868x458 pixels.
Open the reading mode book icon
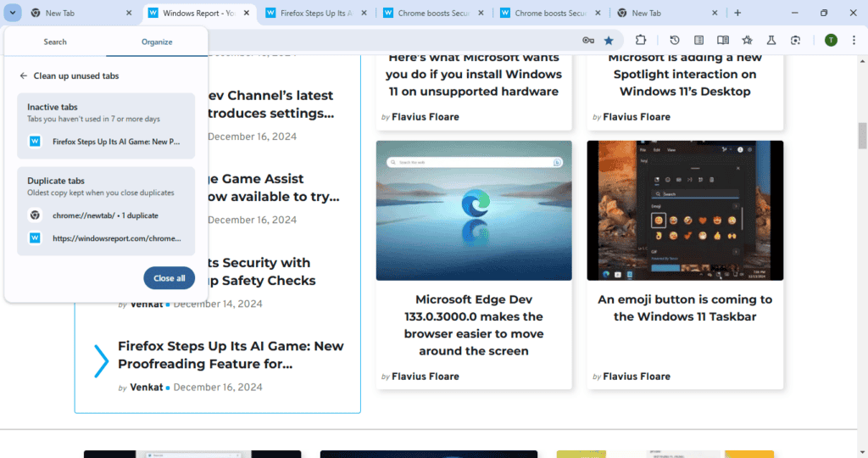[x=723, y=40]
